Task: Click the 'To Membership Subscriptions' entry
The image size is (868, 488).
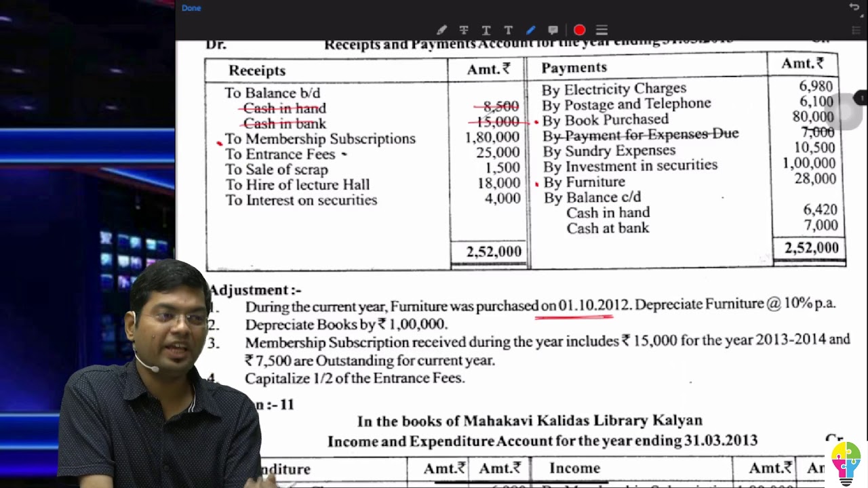Action: 320,139
